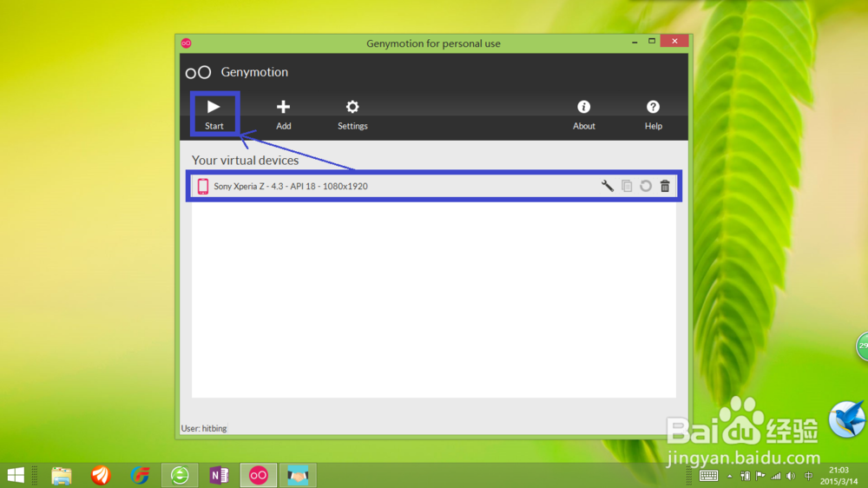Image resolution: width=868 pixels, height=488 pixels.
Task: Maximize the Genymotion window
Action: coord(652,42)
